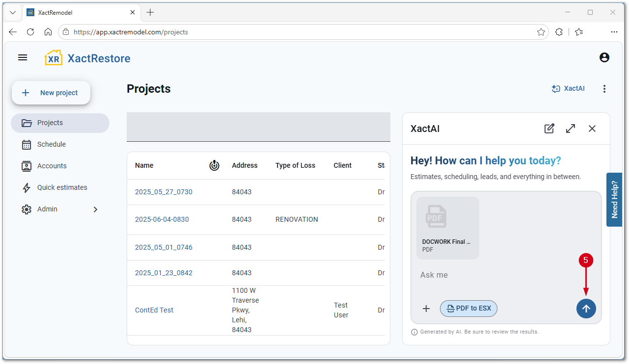Go to browser home page

(48, 32)
